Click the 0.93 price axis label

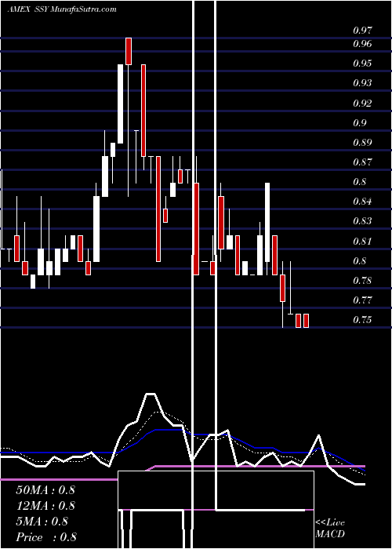point(362,83)
